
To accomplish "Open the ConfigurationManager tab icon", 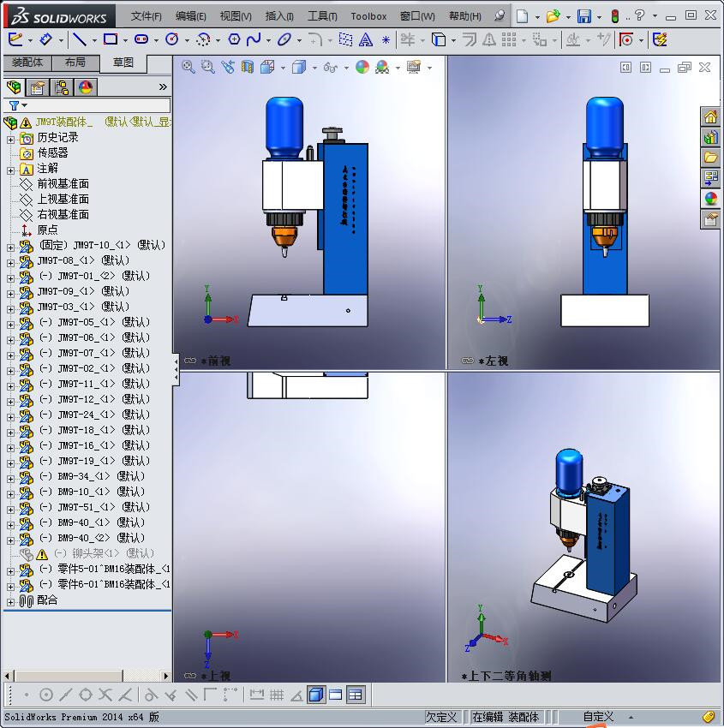I will tap(62, 87).
